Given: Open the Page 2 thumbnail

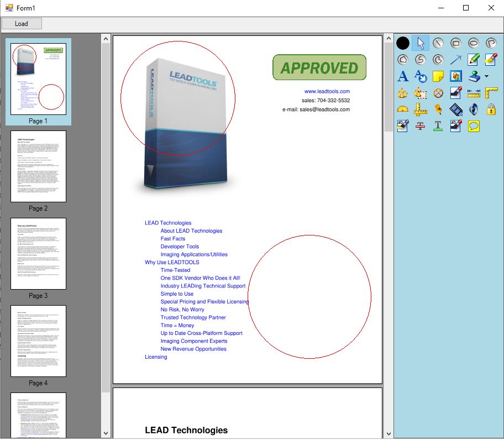Looking at the screenshot, I should 38,166.
